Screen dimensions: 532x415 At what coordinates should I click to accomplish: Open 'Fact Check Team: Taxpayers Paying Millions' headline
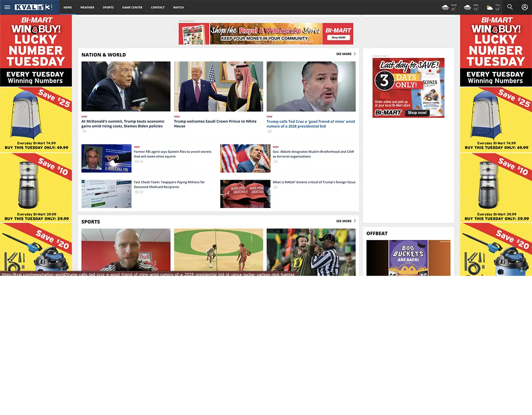tap(169, 184)
